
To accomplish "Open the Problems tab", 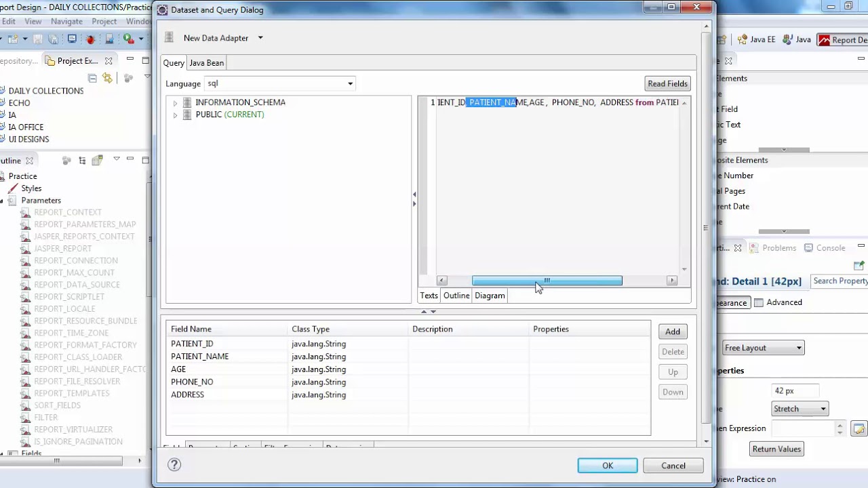I will tap(772, 248).
